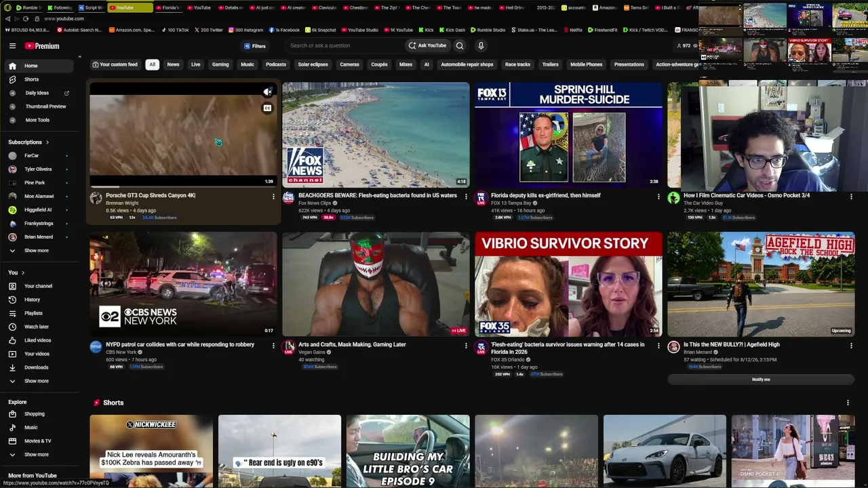Viewport: 868px width, 488px height.
Task: Open the Shorts shelf options menu
Action: click(848, 403)
